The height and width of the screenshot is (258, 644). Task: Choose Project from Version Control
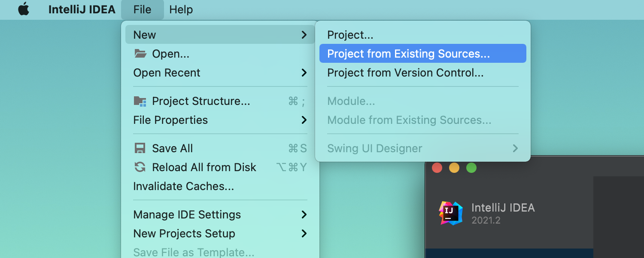(x=405, y=73)
